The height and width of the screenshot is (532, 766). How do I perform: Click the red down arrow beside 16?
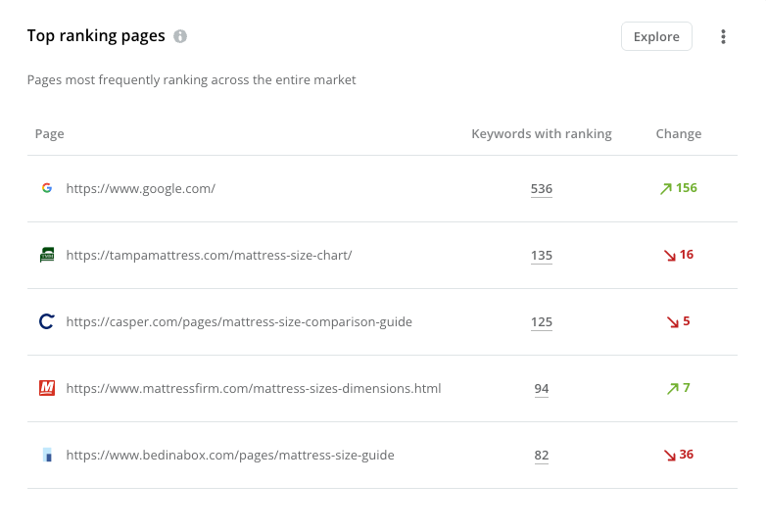point(670,256)
